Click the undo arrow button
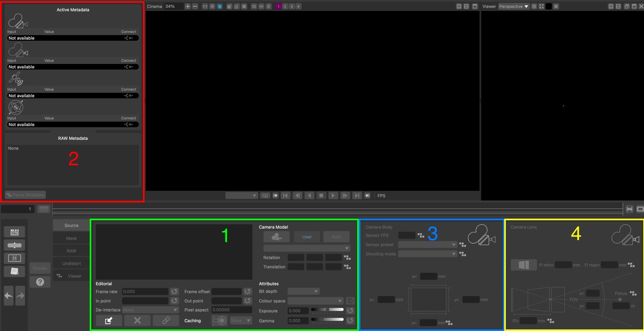This screenshot has width=644, height=331. pyautogui.click(x=8, y=295)
